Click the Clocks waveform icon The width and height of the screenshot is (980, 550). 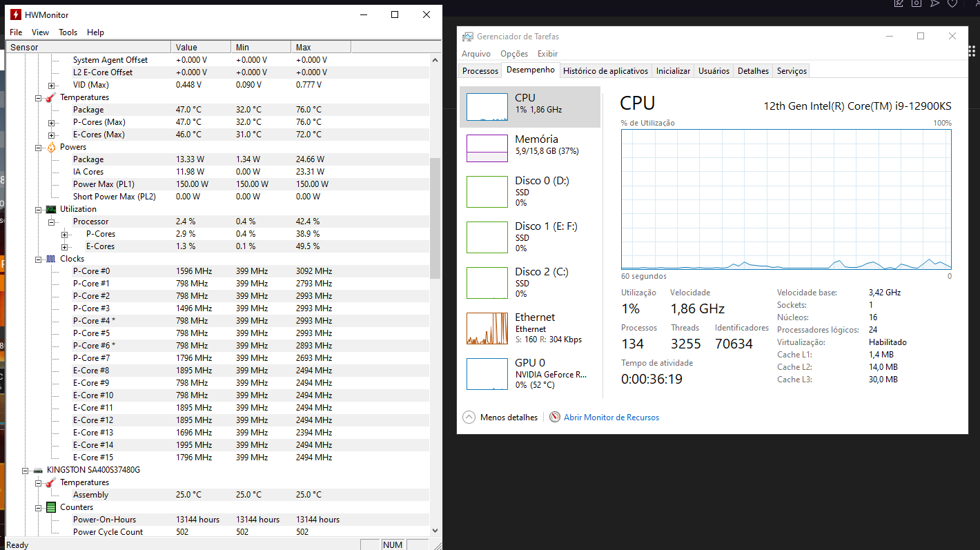51,259
